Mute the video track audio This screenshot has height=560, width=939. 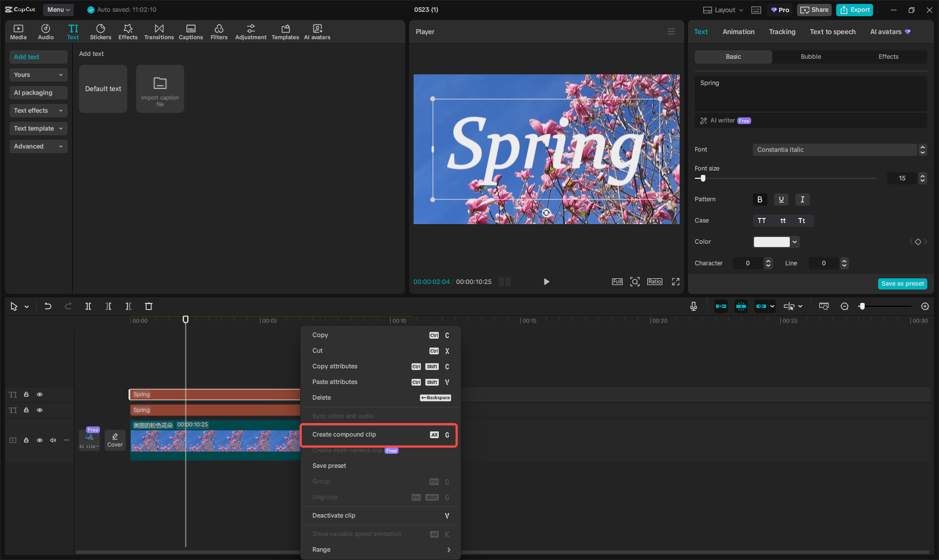[53, 440]
